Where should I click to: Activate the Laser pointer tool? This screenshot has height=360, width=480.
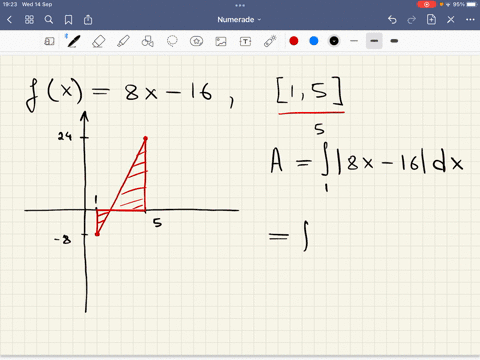[270, 41]
